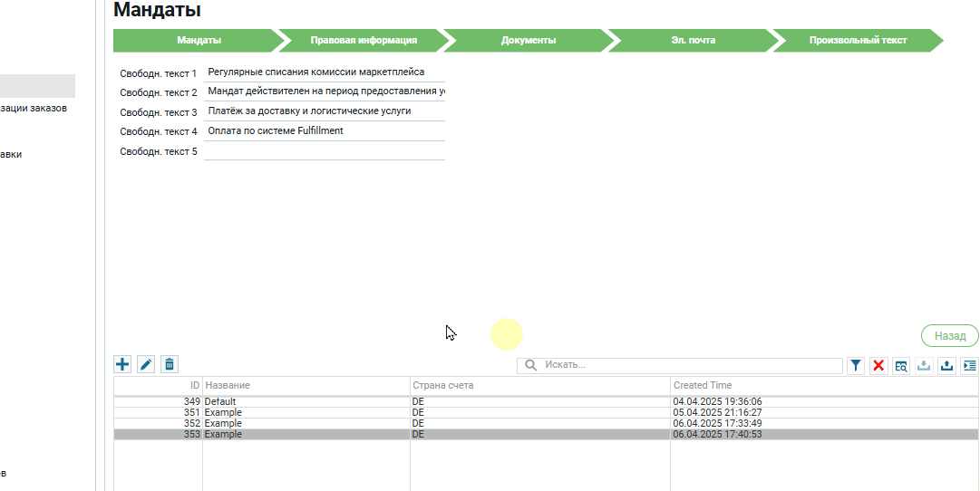Toggle the side panel indent icon
The image size is (980, 491).
[x=969, y=365]
